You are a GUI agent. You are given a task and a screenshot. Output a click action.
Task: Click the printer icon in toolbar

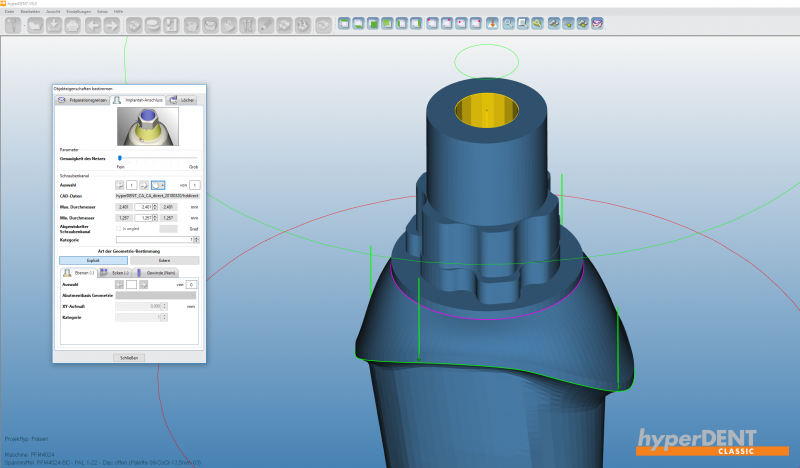(72, 24)
